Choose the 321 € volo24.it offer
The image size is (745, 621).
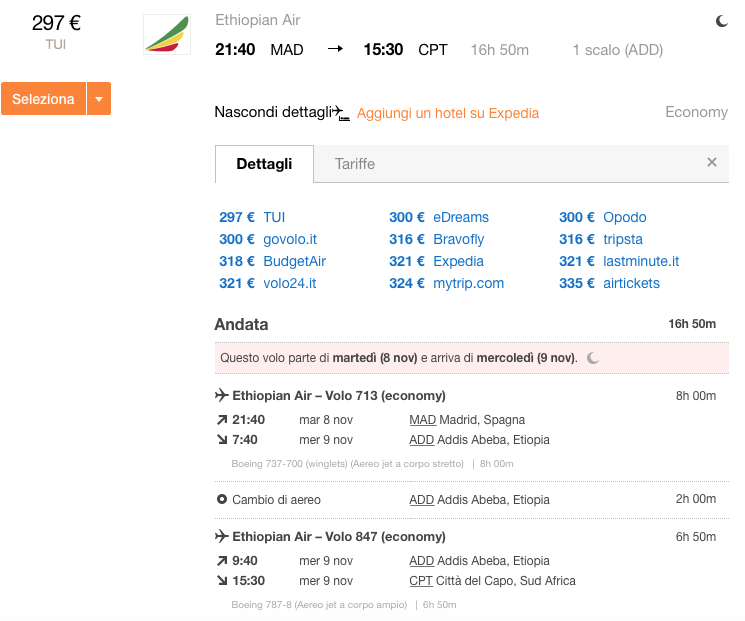pyautogui.click(x=267, y=283)
